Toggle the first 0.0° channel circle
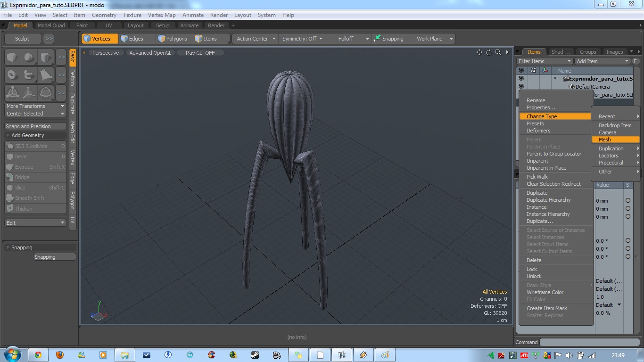 click(x=628, y=240)
